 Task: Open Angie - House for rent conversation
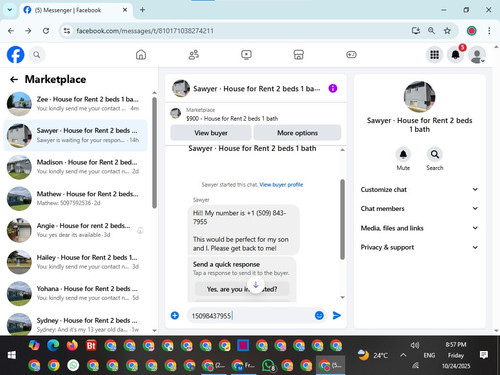click(x=75, y=230)
